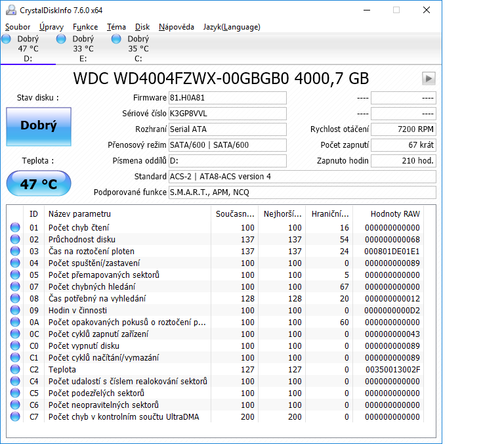
Task: Click the Podporované funkce field
Action: pos(303,192)
